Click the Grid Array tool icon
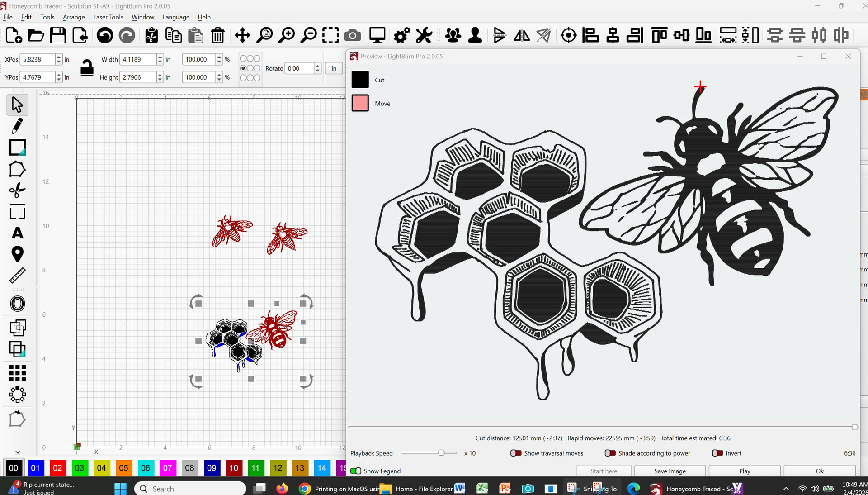The image size is (868, 495). point(17,373)
